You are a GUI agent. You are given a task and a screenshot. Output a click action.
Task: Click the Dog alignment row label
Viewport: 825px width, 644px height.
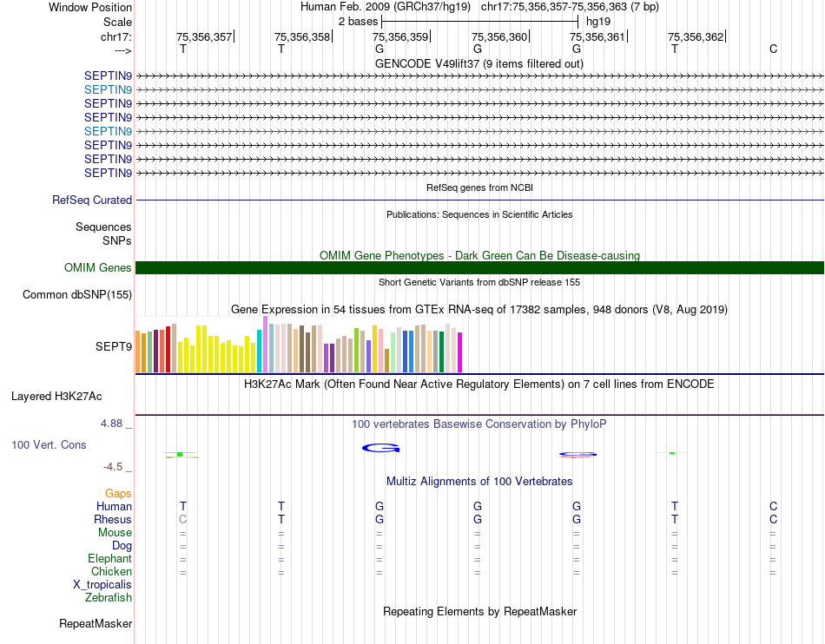[122, 546]
